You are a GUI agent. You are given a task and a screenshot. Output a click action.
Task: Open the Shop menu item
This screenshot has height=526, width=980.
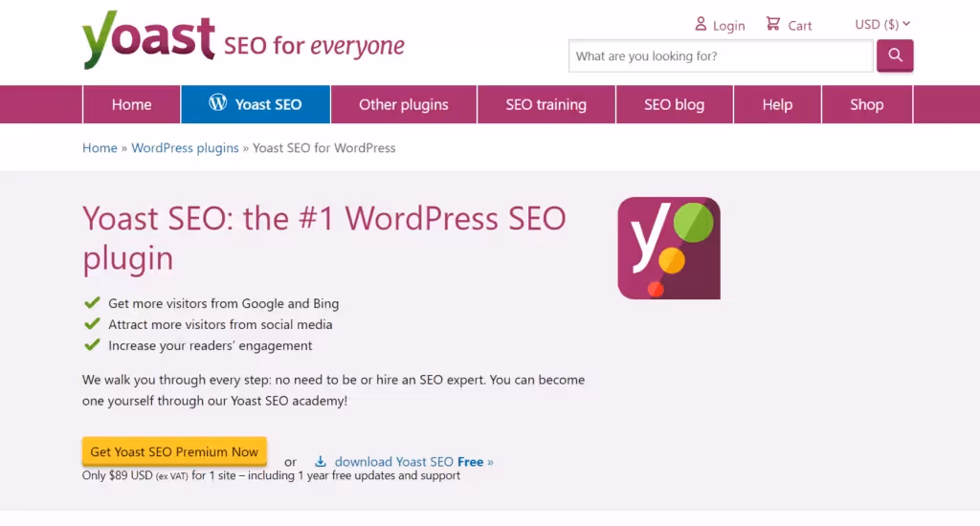866,104
